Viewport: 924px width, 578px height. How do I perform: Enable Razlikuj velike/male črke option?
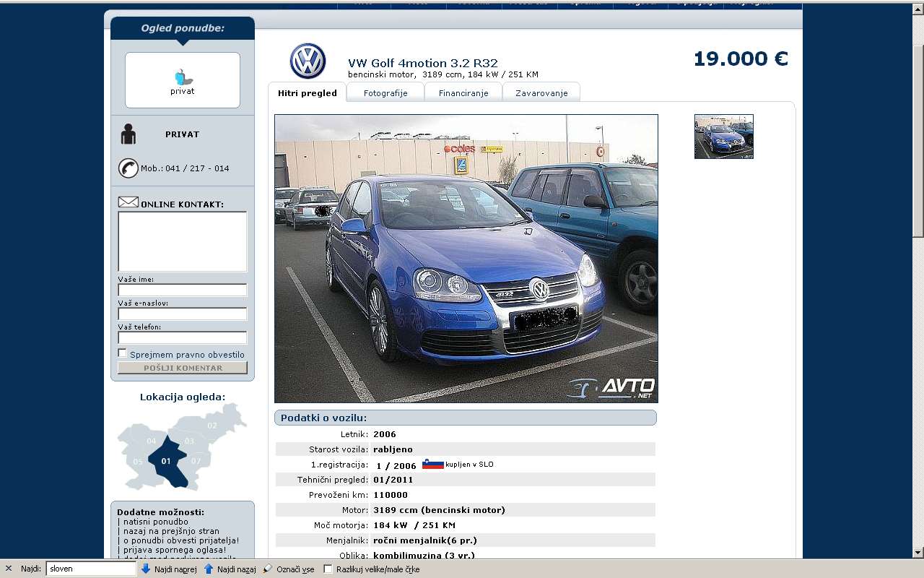pyautogui.click(x=328, y=569)
